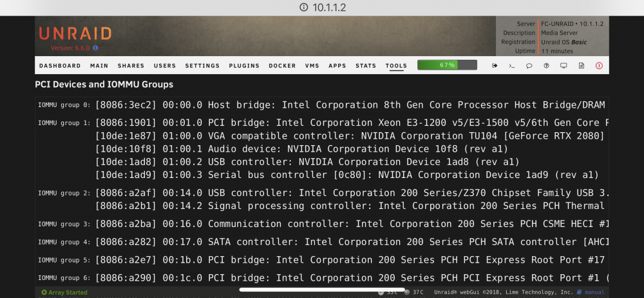Click the Media Server description text

coord(560,33)
